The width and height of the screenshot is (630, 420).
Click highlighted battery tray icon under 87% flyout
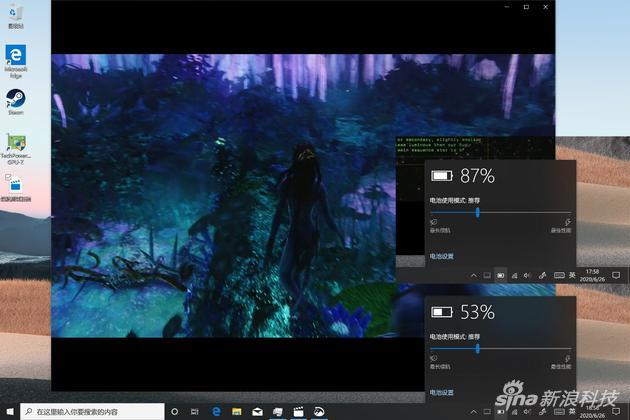pyautogui.click(x=500, y=276)
